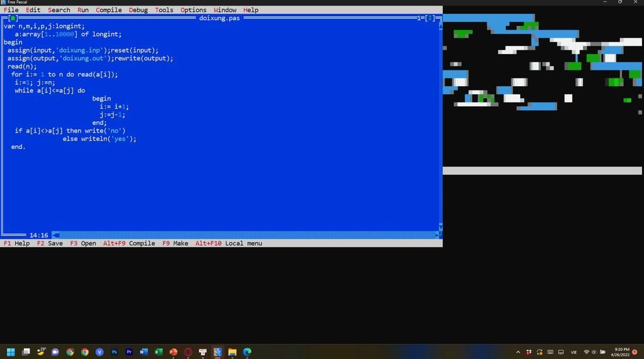
Task: Click the read(n); line in code
Action: coord(22,66)
